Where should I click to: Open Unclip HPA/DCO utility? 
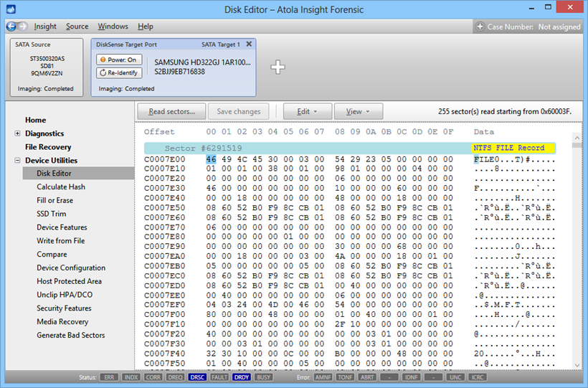pyautogui.click(x=65, y=295)
